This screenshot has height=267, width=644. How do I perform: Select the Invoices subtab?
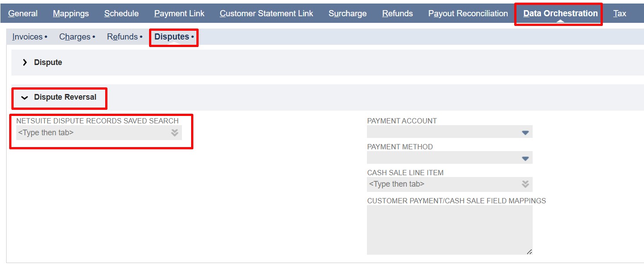point(28,37)
